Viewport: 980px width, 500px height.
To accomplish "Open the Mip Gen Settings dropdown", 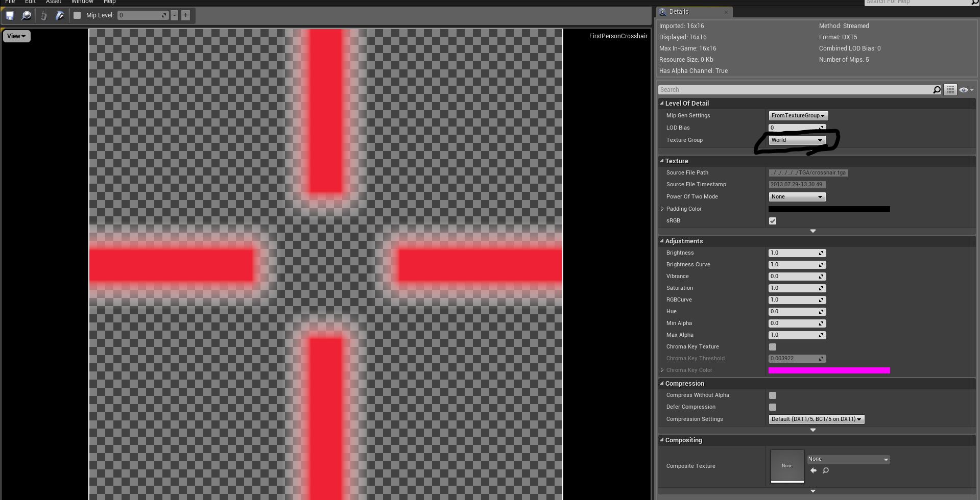I will point(798,116).
